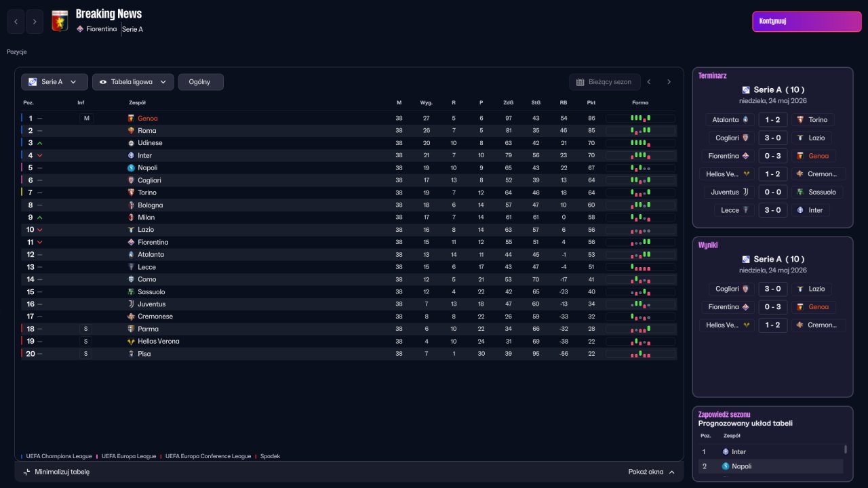
Task: Click the Bieżący sezon button
Action: (605, 82)
